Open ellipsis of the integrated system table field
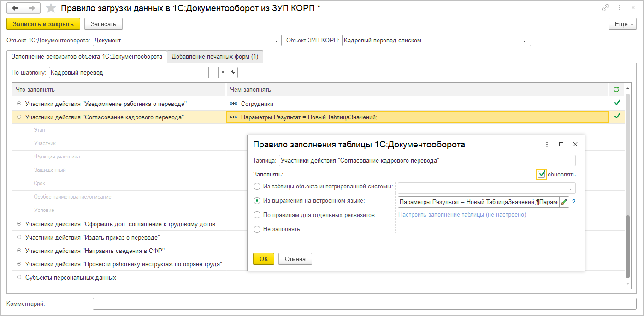 (x=571, y=188)
